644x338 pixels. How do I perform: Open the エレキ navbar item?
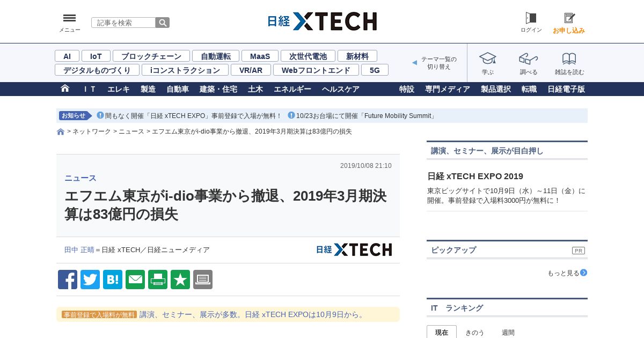[119, 89]
